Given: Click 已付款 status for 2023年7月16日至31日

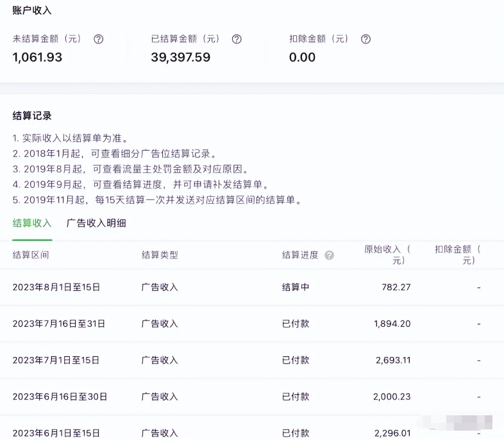Looking at the screenshot, I should click(296, 324).
